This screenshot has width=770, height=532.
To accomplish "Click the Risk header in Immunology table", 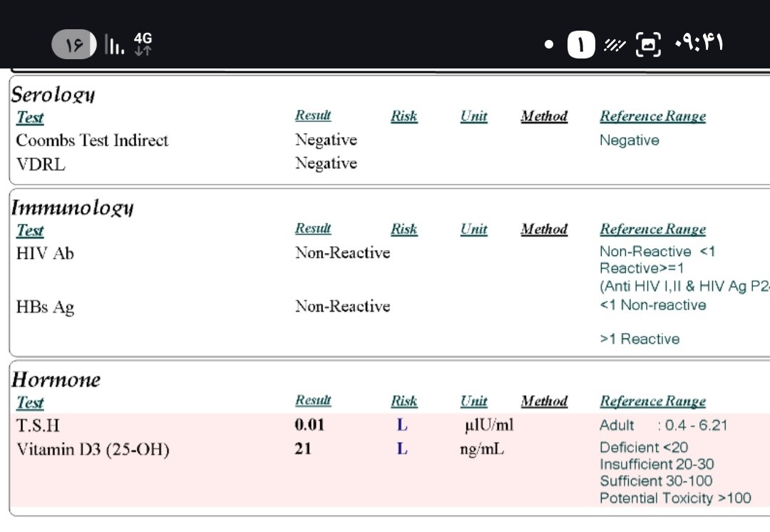I will (404, 229).
